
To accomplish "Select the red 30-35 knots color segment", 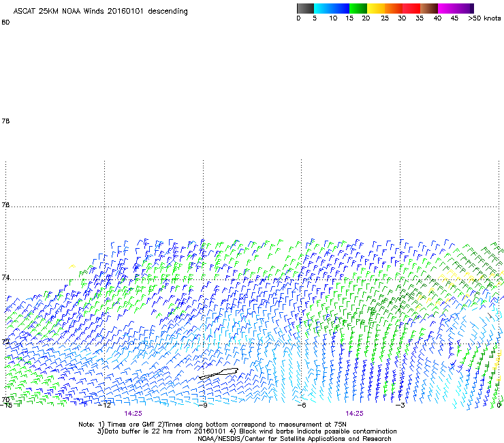I will [411, 8].
